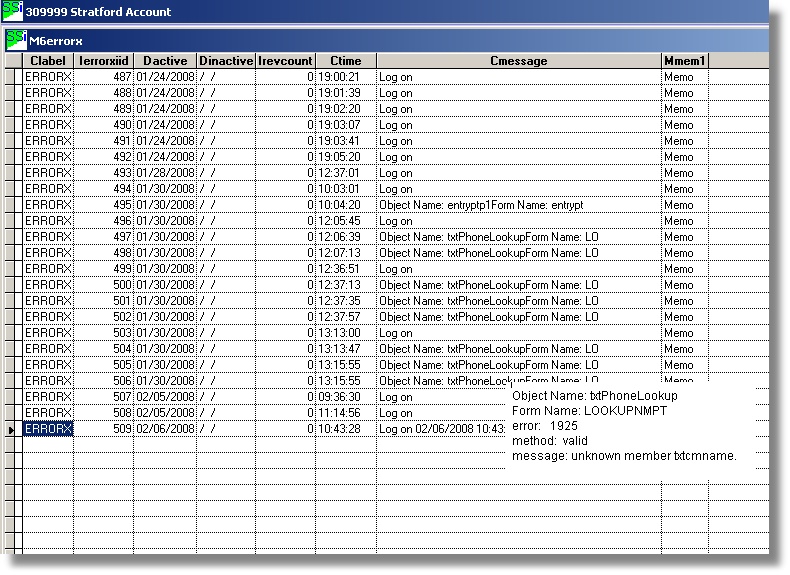This screenshot has height=575, width=790.
Task: Select the message cell for record 495
Action: [x=518, y=205]
